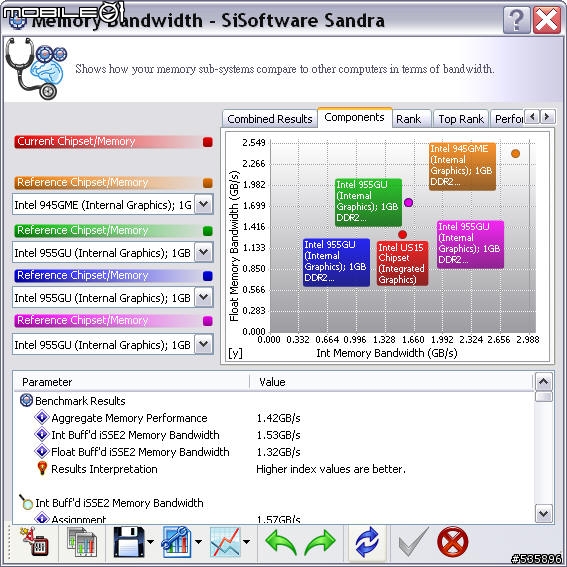Toggle the orange Reference Chipset swatch
This screenshot has width=567, height=567.
[208, 182]
